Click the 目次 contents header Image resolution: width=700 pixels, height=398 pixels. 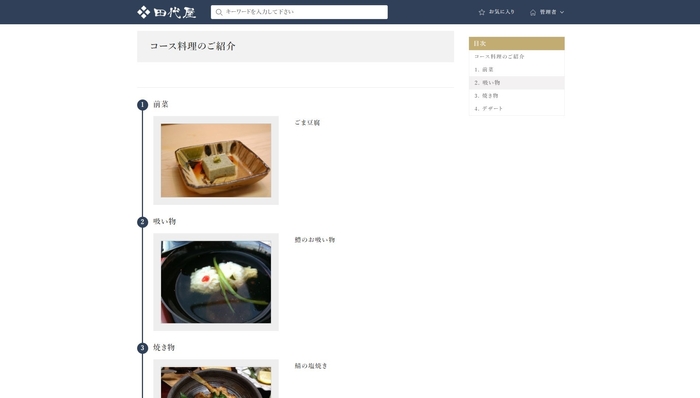[517, 43]
